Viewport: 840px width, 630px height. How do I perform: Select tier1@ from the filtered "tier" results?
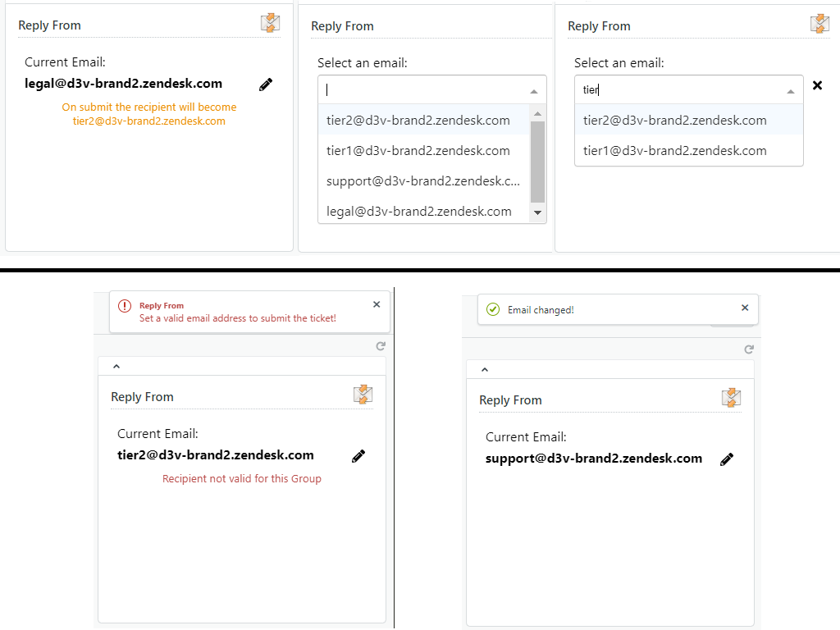[x=675, y=151]
